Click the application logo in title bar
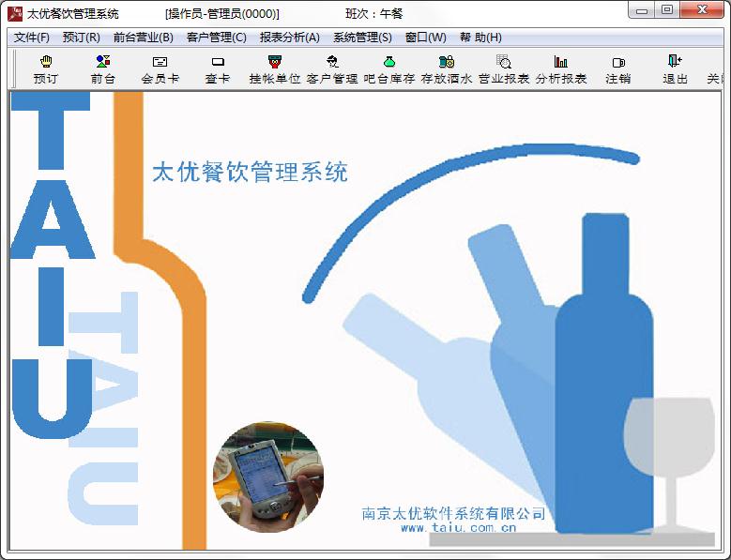 pyautogui.click(x=15, y=13)
